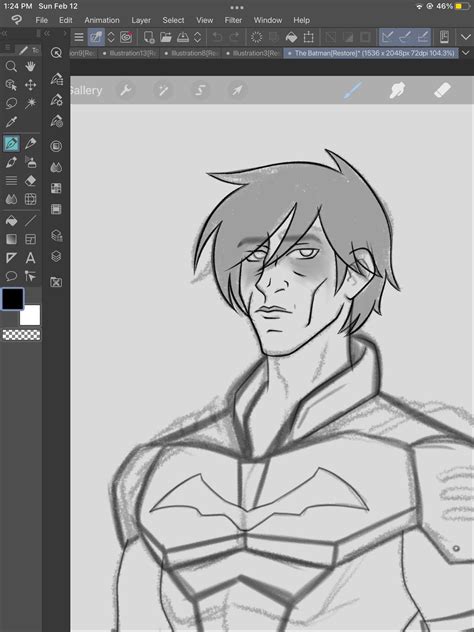The height and width of the screenshot is (632, 474).
Task: Open the Brush Size palette icon
Action: pyautogui.click(x=56, y=121)
